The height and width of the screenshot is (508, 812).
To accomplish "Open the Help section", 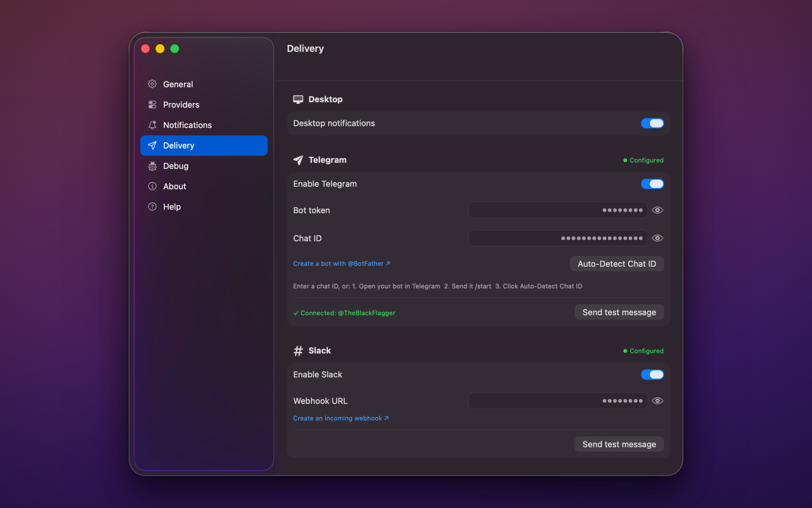I will [x=204, y=207].
